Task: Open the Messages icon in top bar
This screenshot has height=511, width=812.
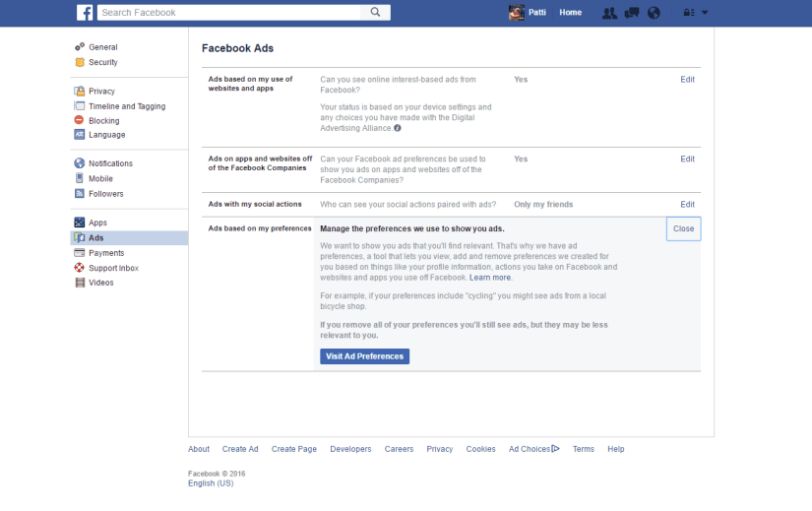Action: (x=632, y=13)
